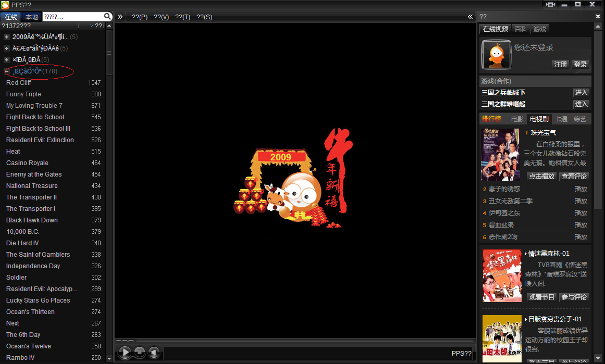Expand the second tree category with (5) items
605x364 pixels.
click(x=7, y=48)
